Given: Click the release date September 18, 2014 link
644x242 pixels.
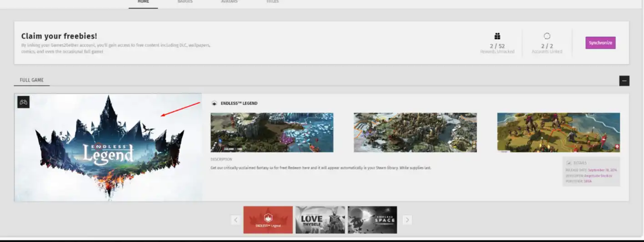Looking at the screenshot, I should 602,170.
